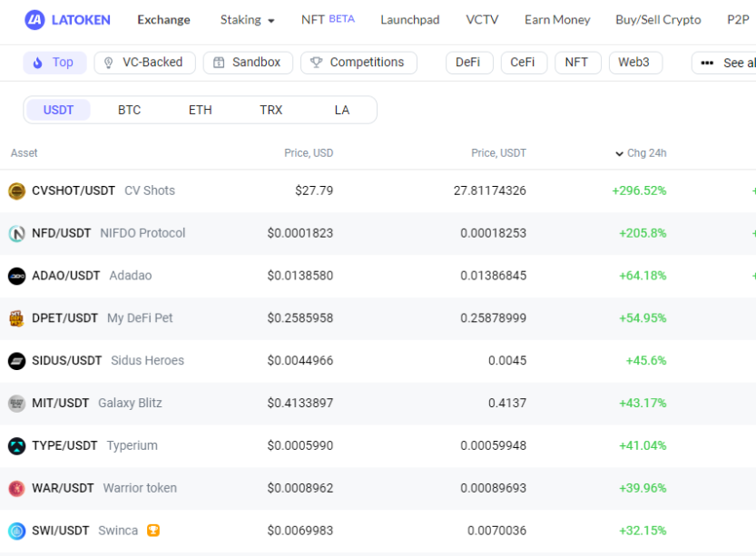The width and height of the screenshot is (756, 556).
Task: Open the MIT/USDT pair
Action: click(60, 403)
